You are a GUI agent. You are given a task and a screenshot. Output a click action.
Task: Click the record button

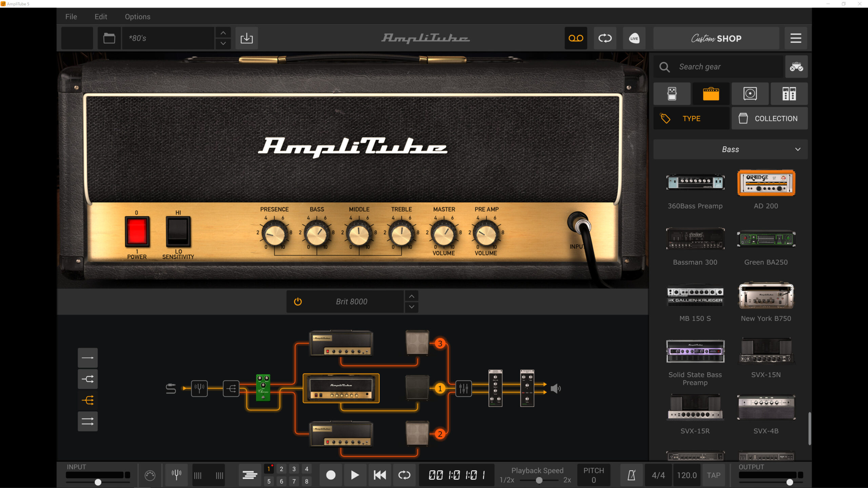[331, 475]
